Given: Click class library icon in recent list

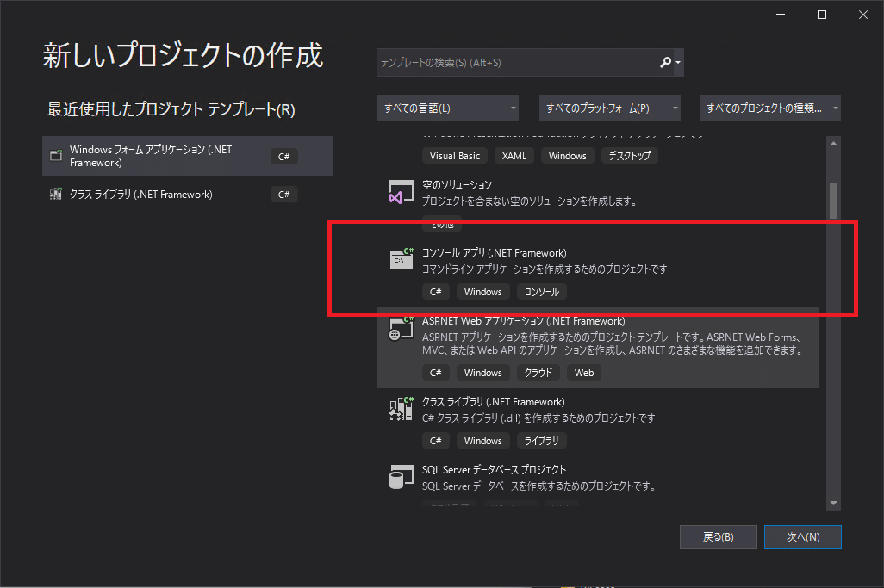Looking at the screenshot, I should click(56, 195).
